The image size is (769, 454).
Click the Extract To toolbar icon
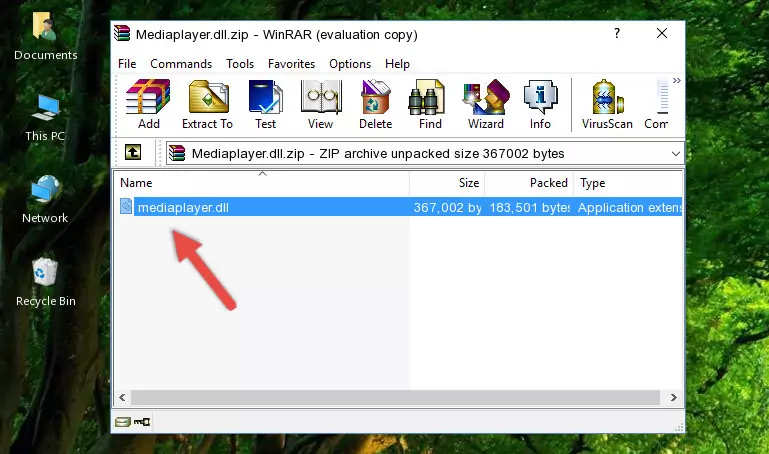click(x=207, y=104)
